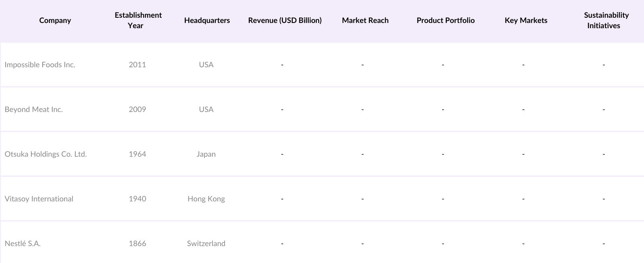
Task: Select the Sustainability Initiatives column header
Action: [606, 21]
